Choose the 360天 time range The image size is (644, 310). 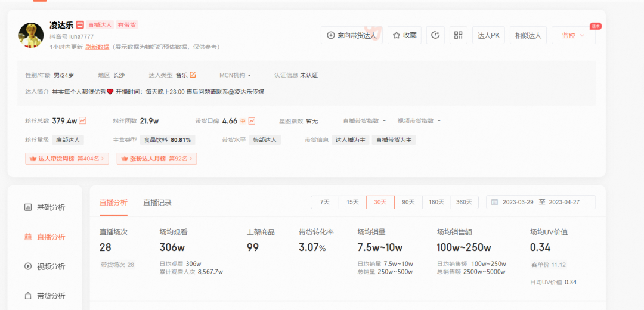coord(464,203)
